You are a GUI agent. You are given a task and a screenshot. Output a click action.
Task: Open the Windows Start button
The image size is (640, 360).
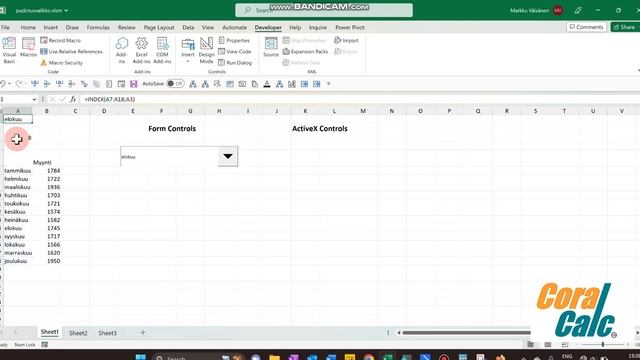point(141,357)
